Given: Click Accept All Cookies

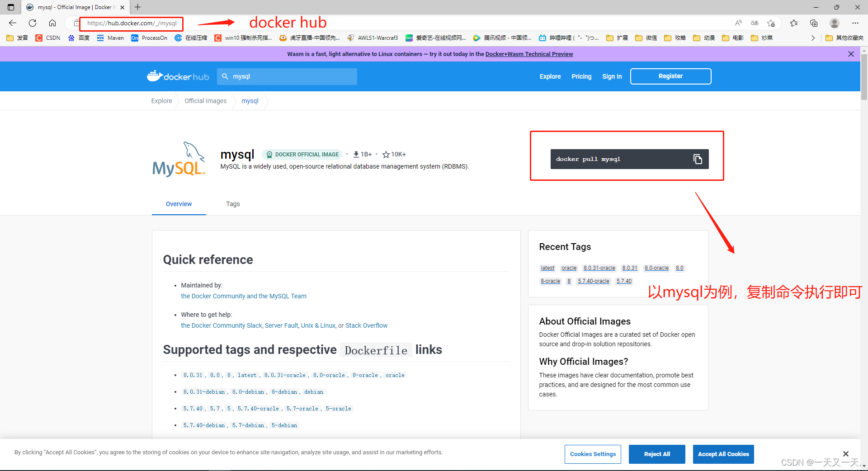Looking at the screenshot, I should [723, 454].
